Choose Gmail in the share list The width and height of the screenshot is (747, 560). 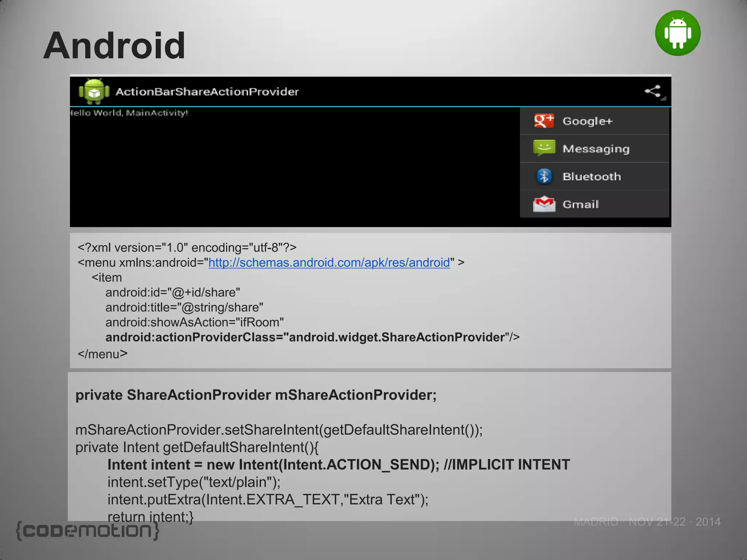click(595, 204)
